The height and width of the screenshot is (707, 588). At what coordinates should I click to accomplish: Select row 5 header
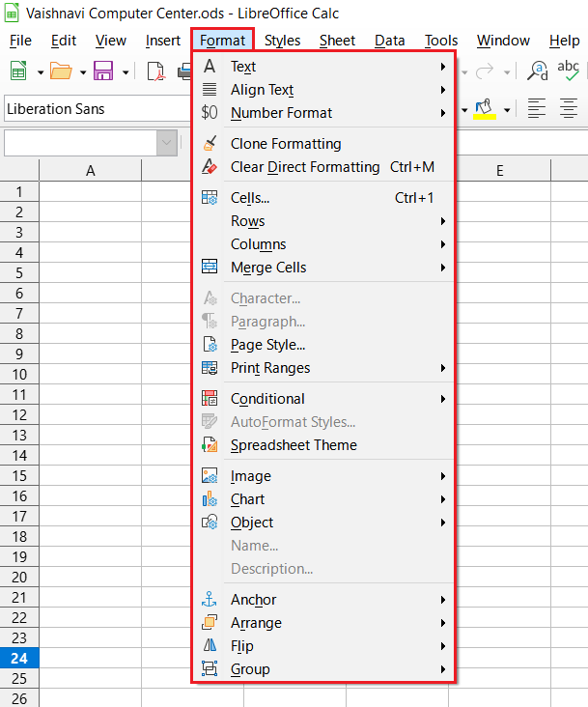pos(19,272)
